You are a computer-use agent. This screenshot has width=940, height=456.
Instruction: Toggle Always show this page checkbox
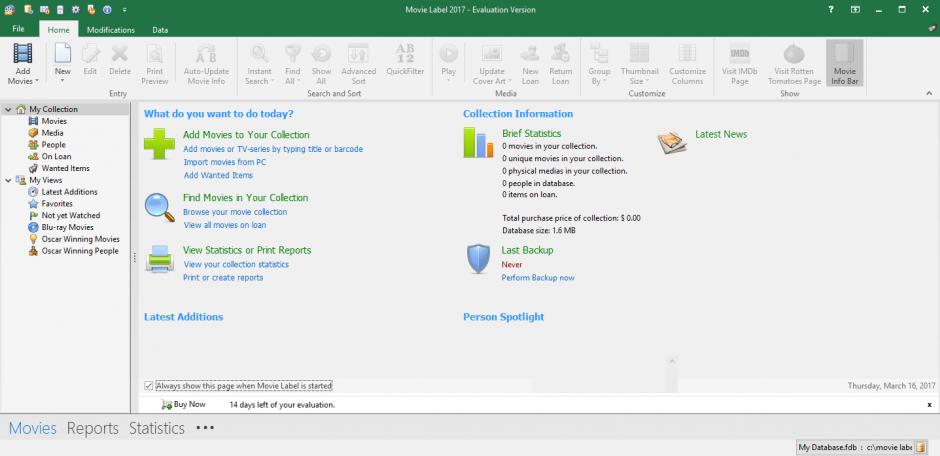(149, 386)
